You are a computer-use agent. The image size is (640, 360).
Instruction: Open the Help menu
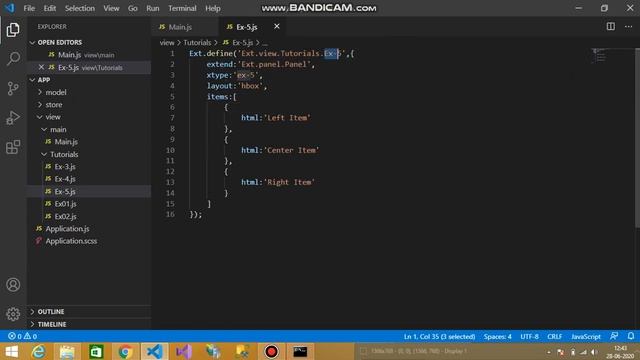[x=213, y=8]
